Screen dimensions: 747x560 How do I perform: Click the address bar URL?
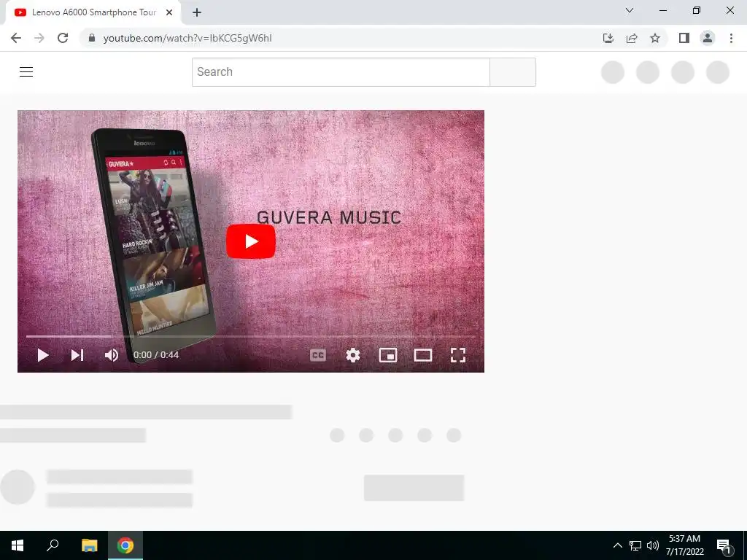tap(187, 38)
